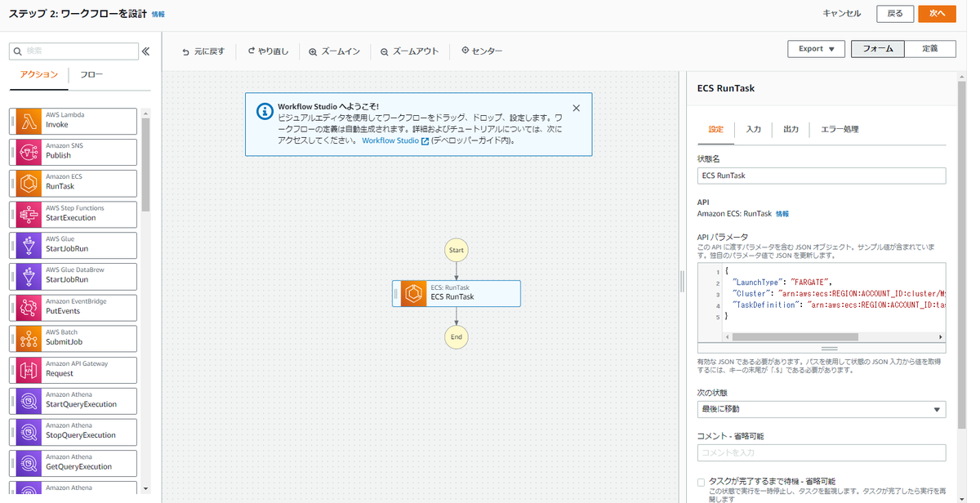Center the canvas with センター
This screenshot has width=980, height=503.
(x=481, y=51)
